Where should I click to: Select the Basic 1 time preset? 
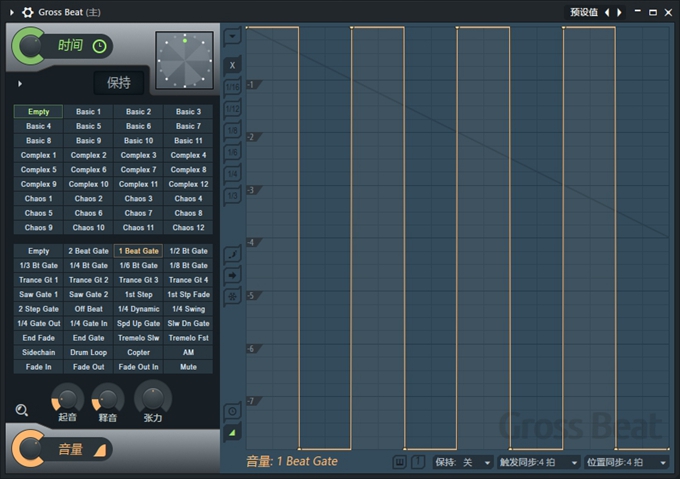coord(88,111)
